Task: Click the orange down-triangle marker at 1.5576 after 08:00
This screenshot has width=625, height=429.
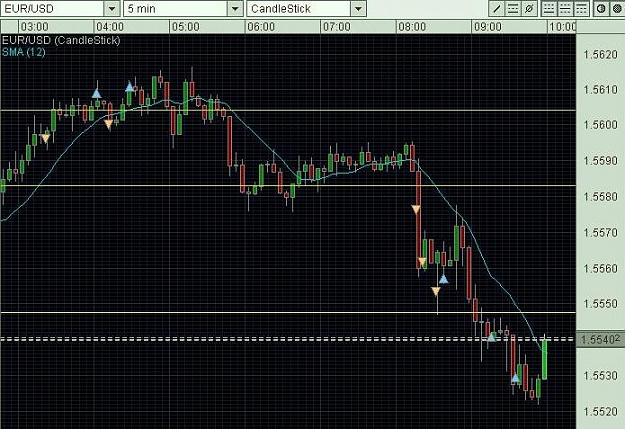Action: (x=416, y=210)
